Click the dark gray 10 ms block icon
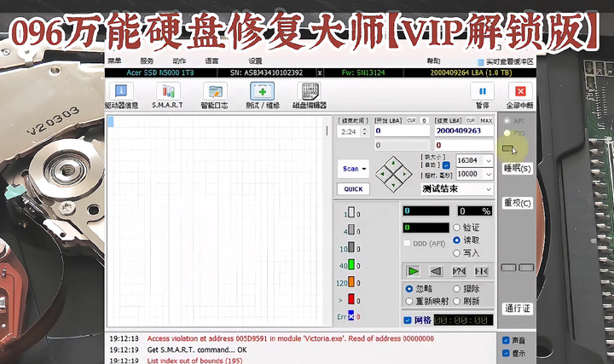 tap(351, 247)
